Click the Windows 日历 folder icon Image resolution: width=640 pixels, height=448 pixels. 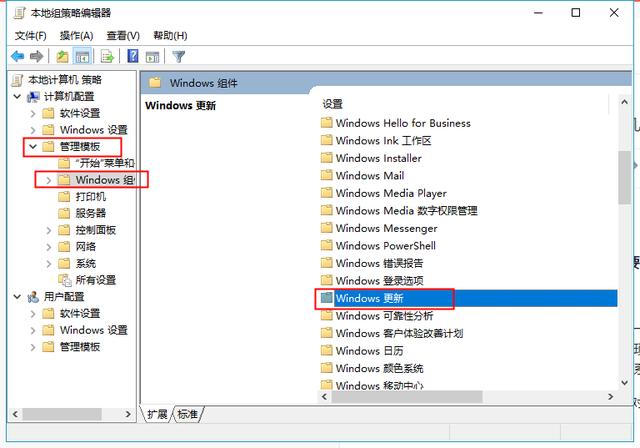pyautogui.click(x=327, y=350)
